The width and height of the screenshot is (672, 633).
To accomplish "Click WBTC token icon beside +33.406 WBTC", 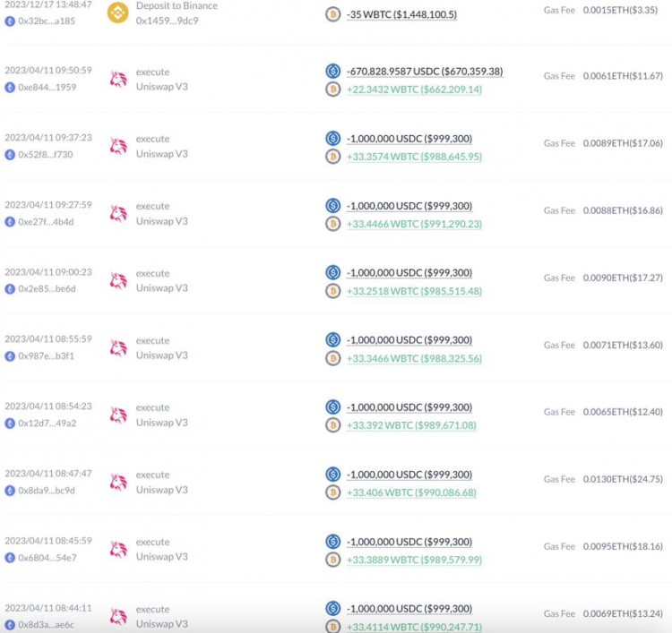I will pos(333,492).
